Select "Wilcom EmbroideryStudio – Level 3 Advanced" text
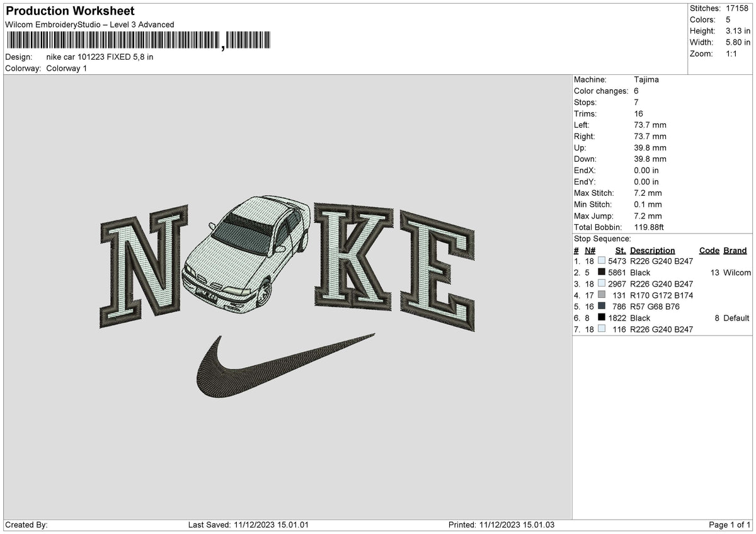Screen dimensions: 756x534 coord(89,25)
